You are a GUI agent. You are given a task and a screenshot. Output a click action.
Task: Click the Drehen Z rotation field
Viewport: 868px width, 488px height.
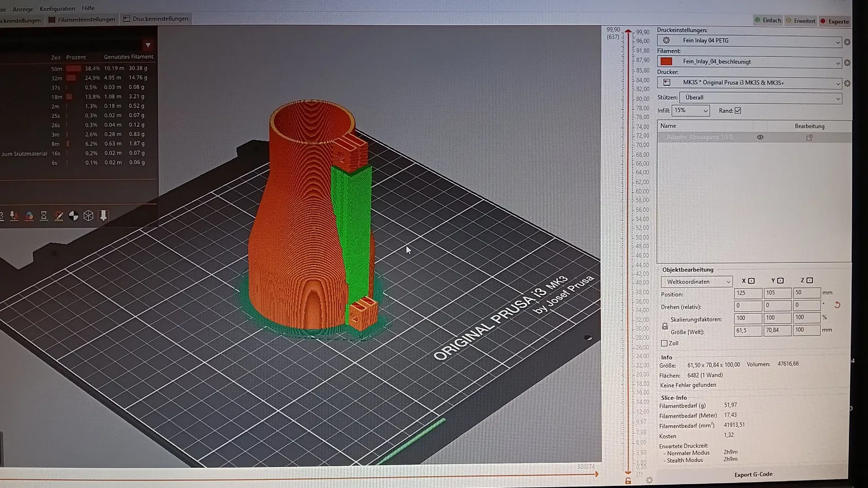pyautogui.click(x=807, y=305)
